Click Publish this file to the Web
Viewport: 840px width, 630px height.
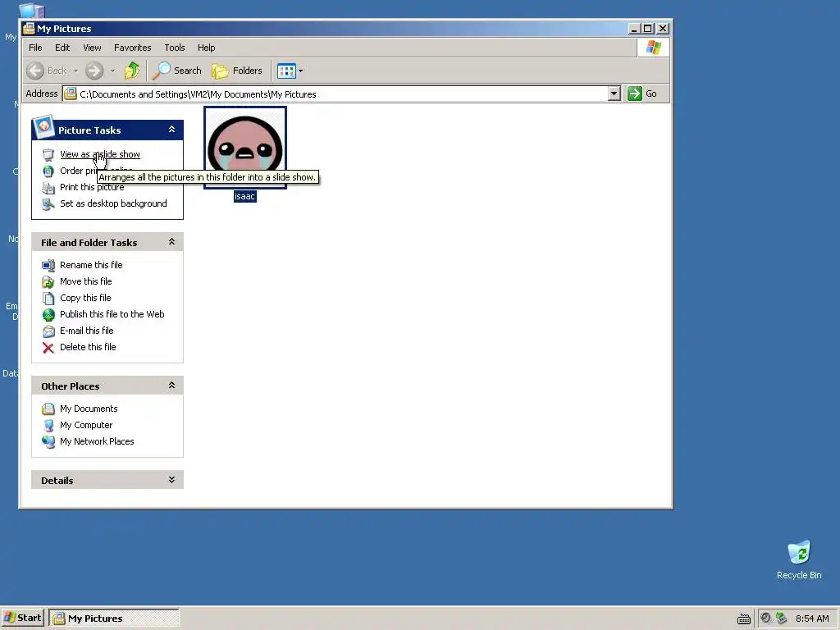click(x=112, y=314)
